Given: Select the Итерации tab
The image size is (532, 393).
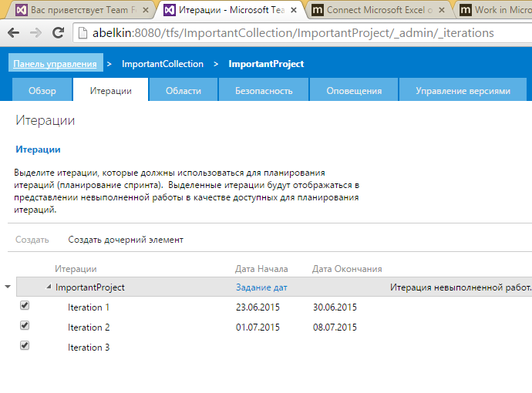Looking at the screenshot, I should (110, 89).
